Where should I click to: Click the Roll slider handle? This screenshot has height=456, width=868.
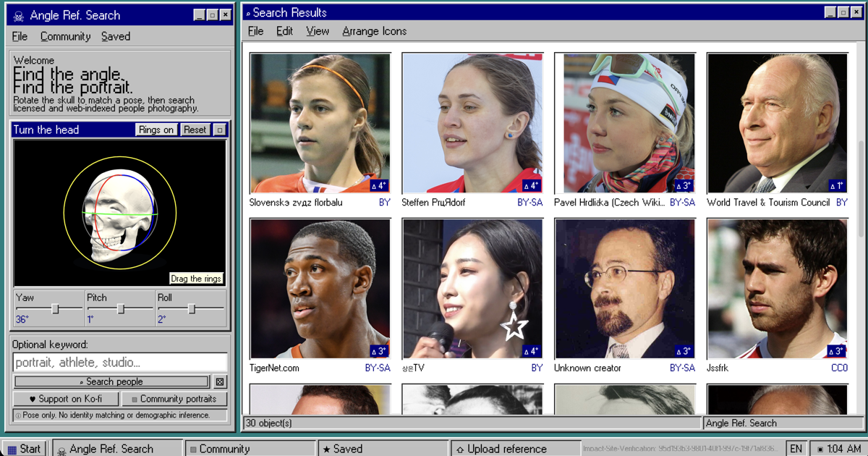point(192,309)
